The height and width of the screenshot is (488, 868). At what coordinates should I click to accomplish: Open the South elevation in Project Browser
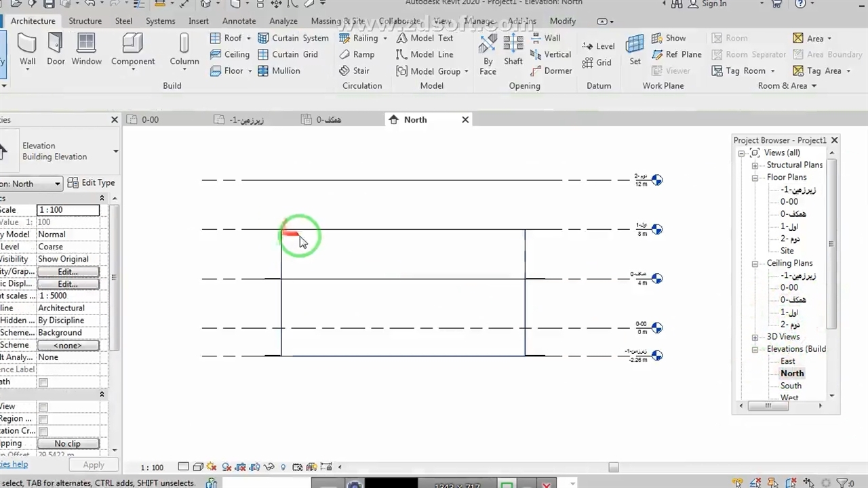[x=791, y=386]
